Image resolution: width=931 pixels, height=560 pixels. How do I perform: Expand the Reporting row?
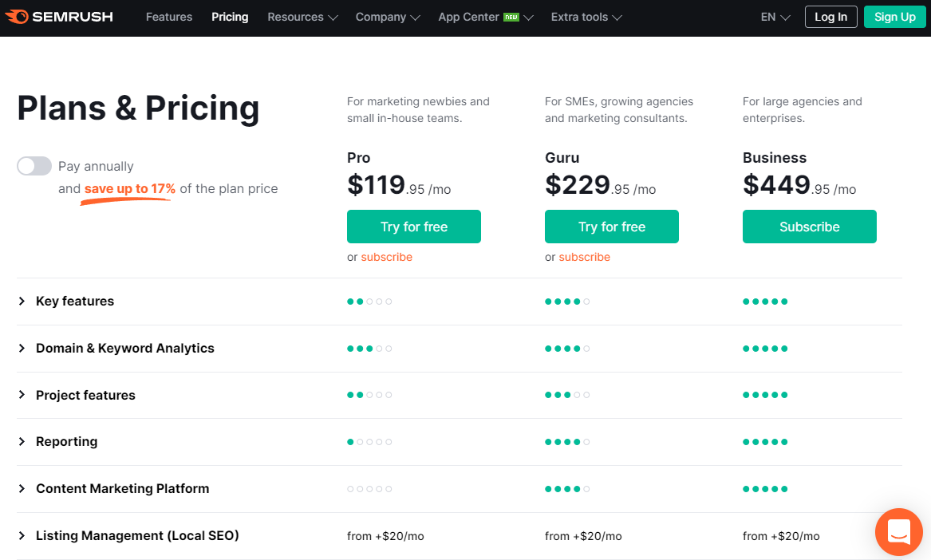tap(460, 442)
